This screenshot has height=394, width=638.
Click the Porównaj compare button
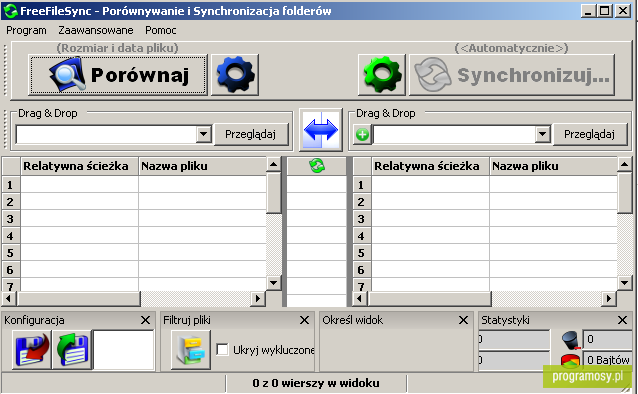[x=118, y=75]
